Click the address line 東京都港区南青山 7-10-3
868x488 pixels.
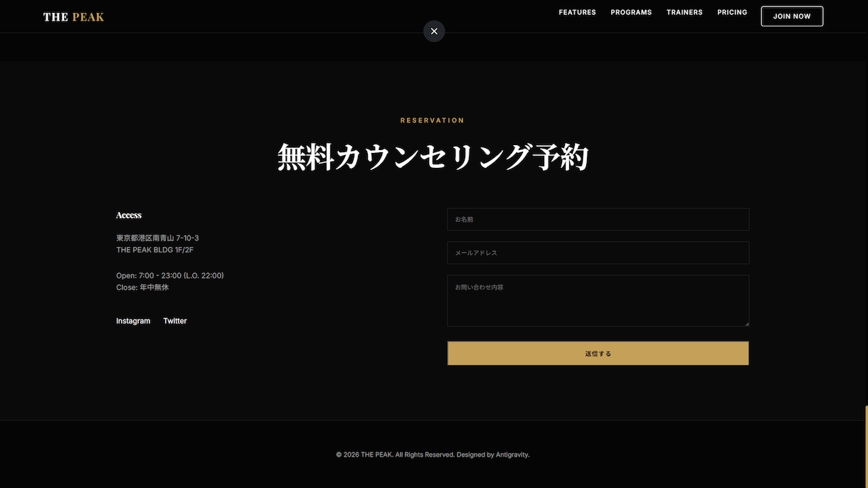(157, 238)
